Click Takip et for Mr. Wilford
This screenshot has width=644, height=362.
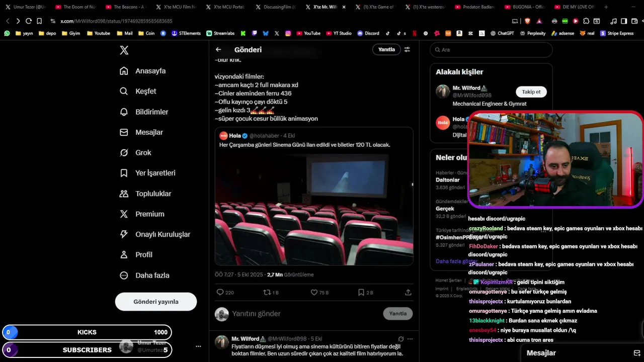click(531, 92)
